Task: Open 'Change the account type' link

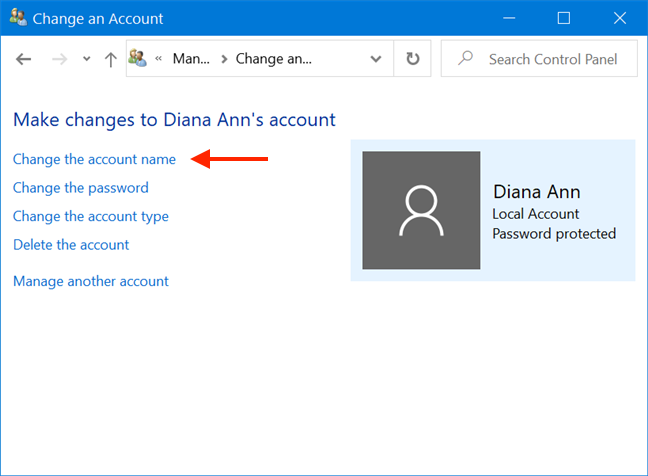Action: 91,217
